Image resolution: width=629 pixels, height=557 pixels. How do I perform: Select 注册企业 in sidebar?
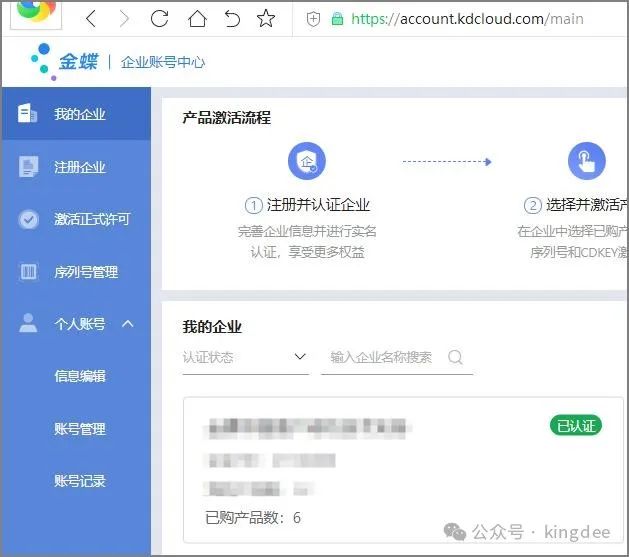[76, 167]
